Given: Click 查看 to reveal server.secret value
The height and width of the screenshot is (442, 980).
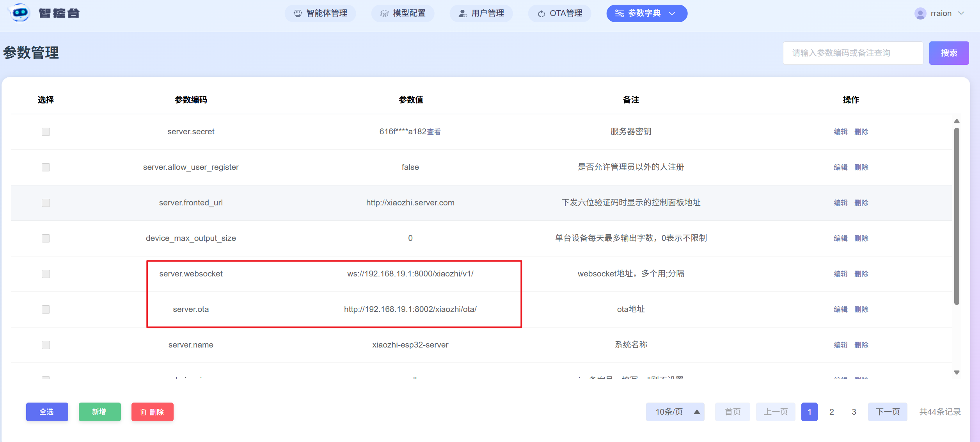Looking at the screenshot, I should [434, 132].
